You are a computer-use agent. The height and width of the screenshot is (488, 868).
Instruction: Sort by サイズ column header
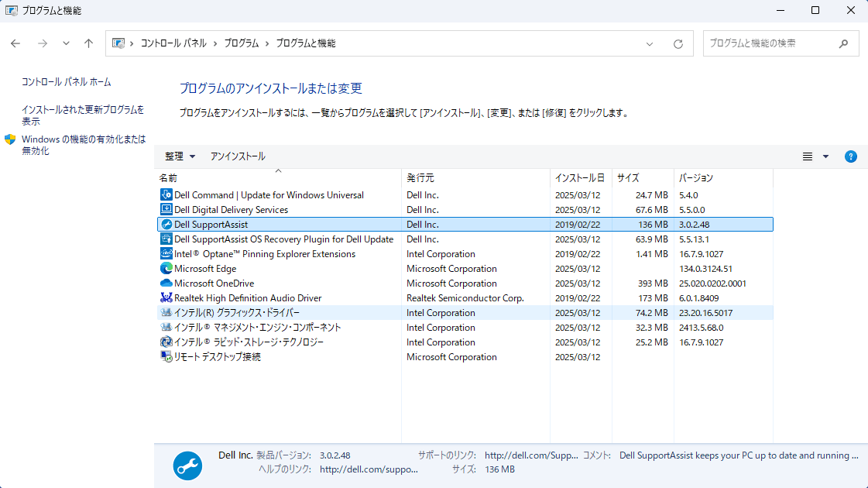[x=643, y=178]
